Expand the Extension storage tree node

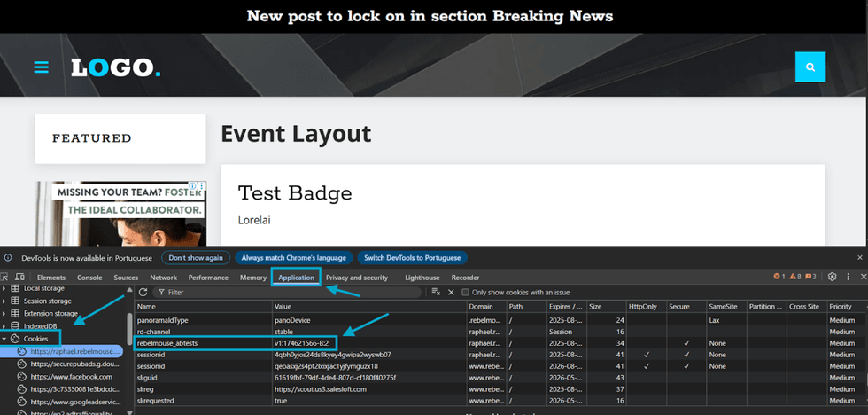[4, 314]
